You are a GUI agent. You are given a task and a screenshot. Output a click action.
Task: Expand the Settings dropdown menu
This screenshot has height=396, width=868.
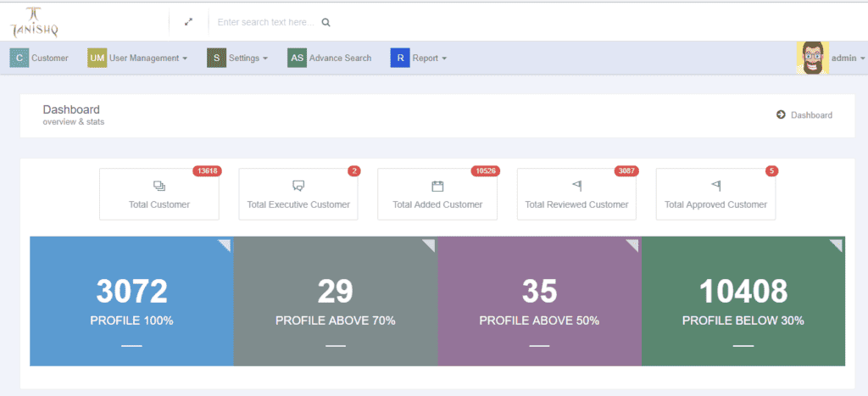point(238,58)
